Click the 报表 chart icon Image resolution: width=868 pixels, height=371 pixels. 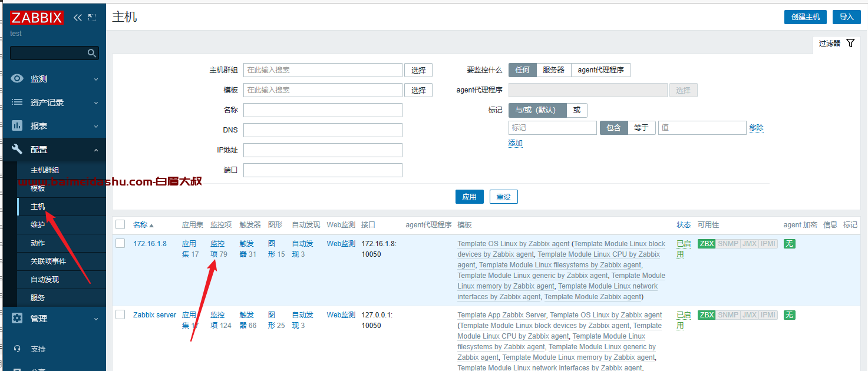point(17,126)
